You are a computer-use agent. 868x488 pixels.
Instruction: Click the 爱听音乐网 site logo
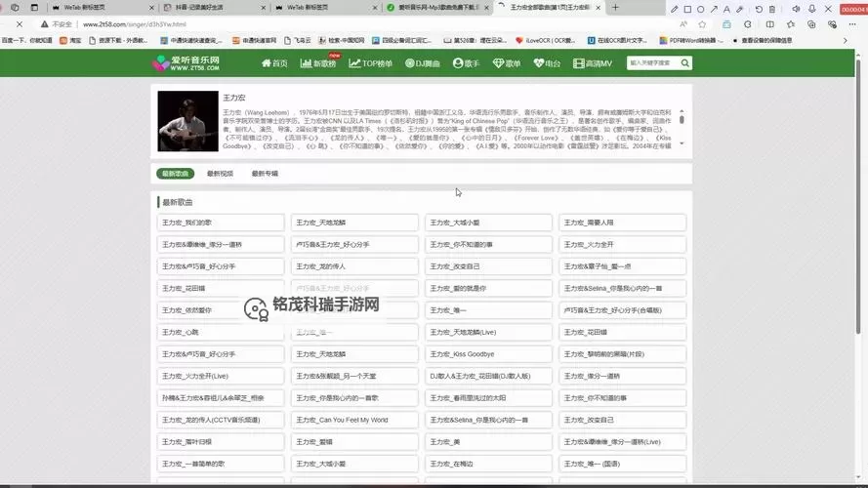pyautogui.click(x=186, y=63)
